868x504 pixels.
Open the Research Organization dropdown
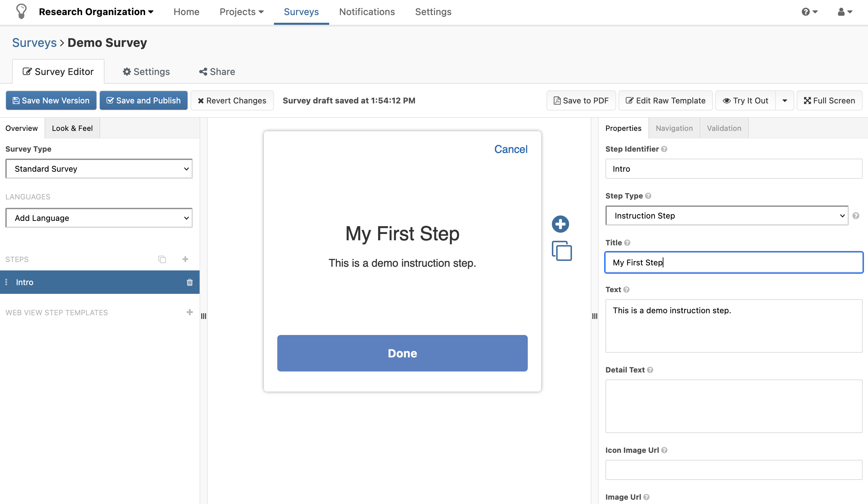[96, 12]
